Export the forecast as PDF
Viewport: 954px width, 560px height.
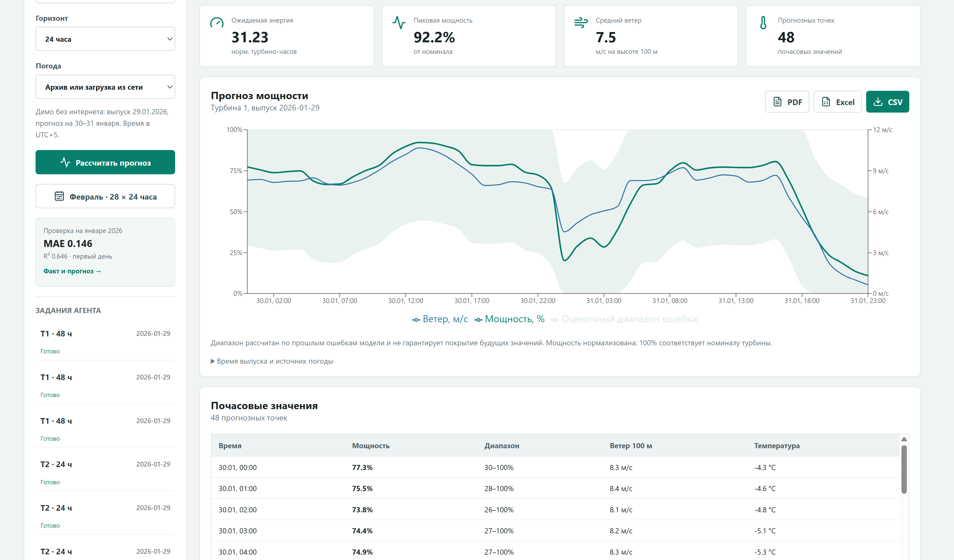[x=787, y=102]
